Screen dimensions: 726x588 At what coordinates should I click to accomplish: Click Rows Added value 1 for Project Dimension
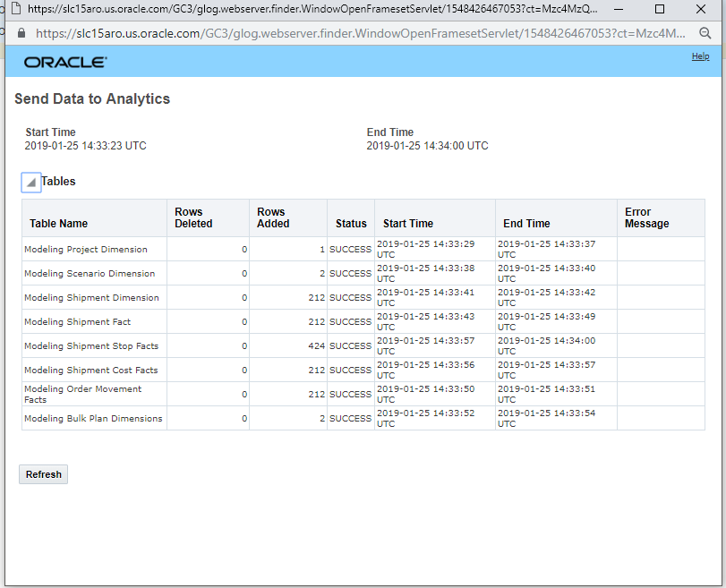[x=321, y=250]
